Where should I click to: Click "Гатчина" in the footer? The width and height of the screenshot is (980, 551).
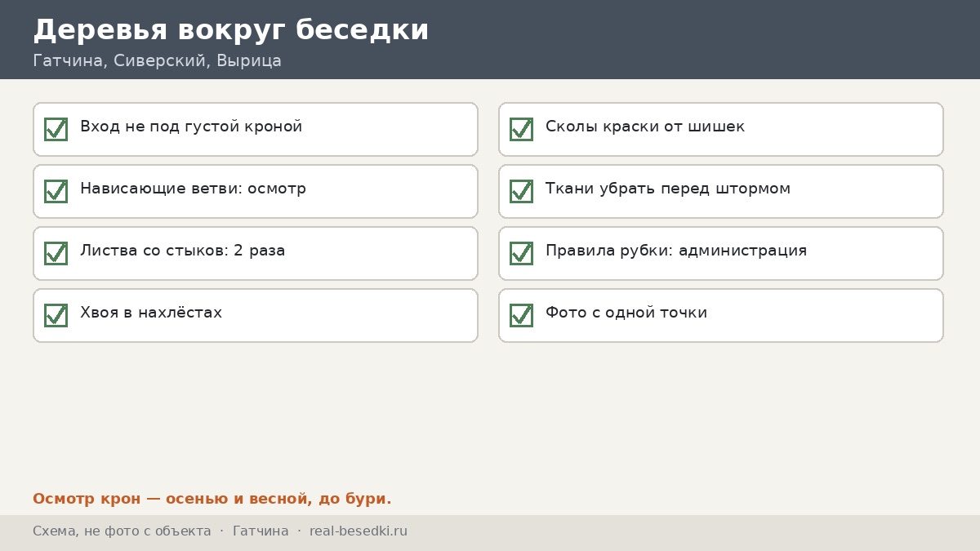(x=261, y=531)
